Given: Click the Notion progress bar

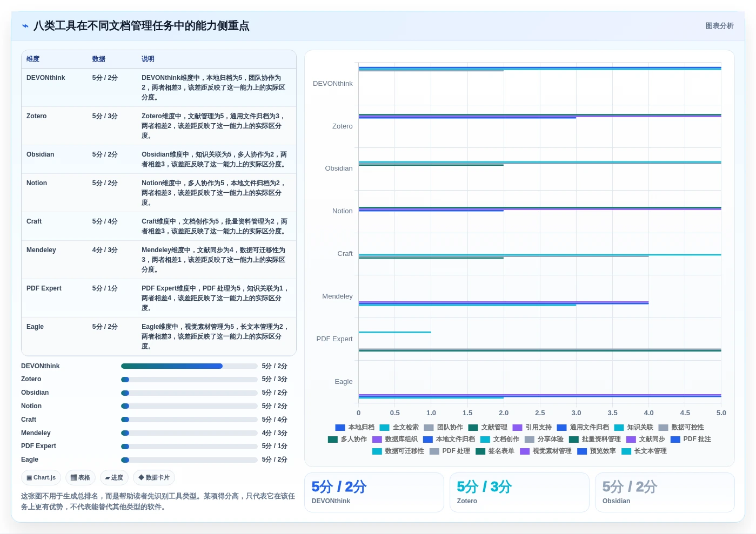Looking at the screenshot, I should pyautogui.click(x=189, y=406).
